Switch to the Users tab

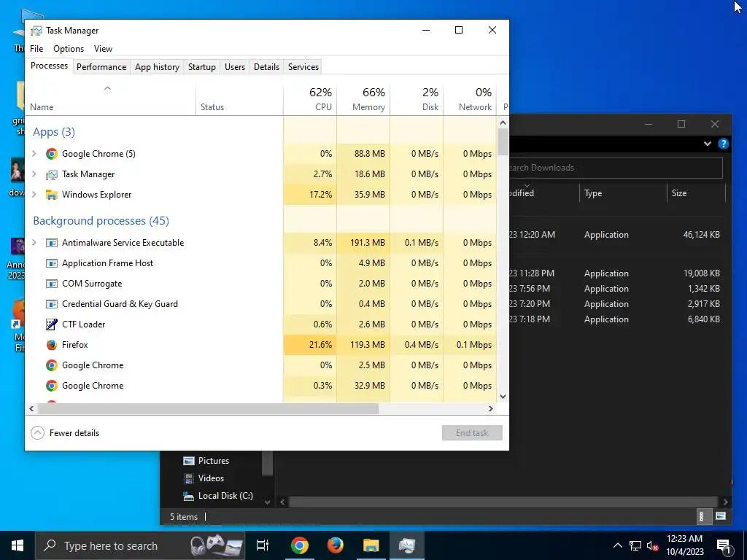tap(235, 66)
